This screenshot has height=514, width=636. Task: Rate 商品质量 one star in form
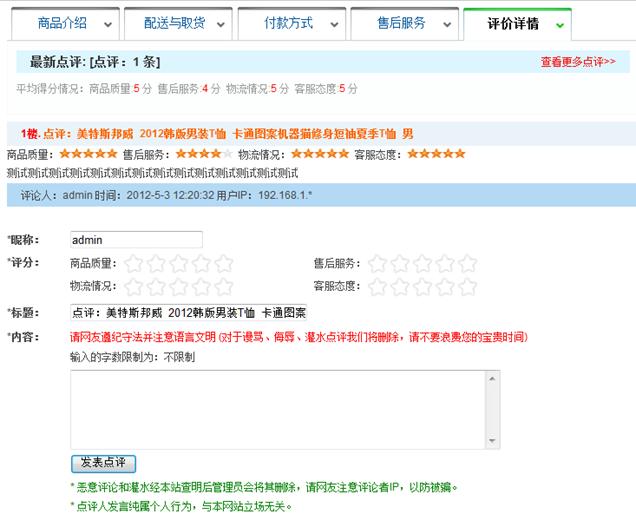pyautogui.click(x=133, y=264)
